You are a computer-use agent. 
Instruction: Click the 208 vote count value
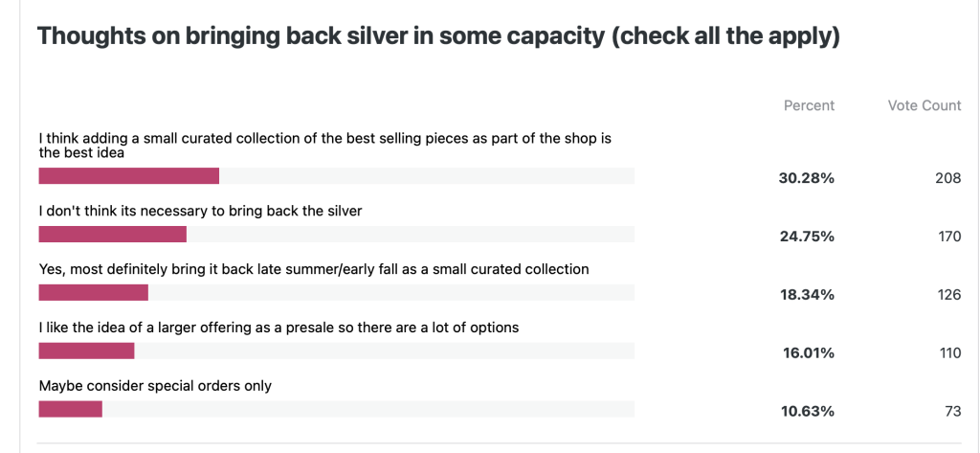point(947,178)
